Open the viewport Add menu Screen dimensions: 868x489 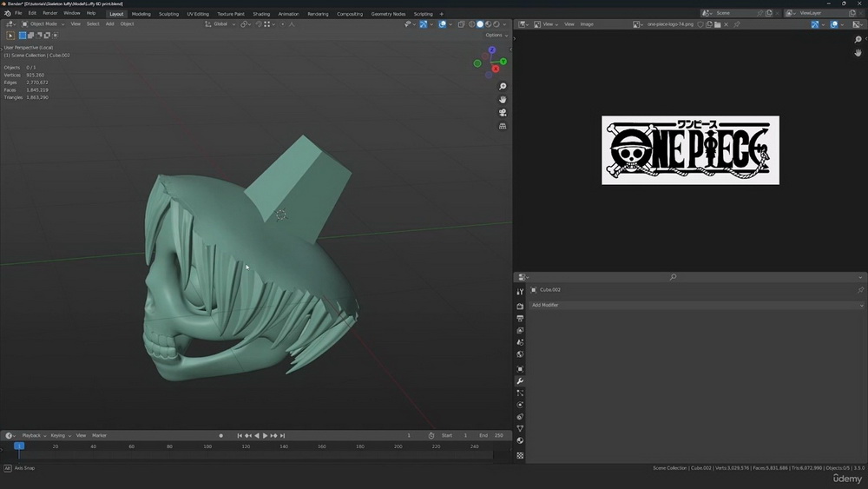tap(109, 24)
